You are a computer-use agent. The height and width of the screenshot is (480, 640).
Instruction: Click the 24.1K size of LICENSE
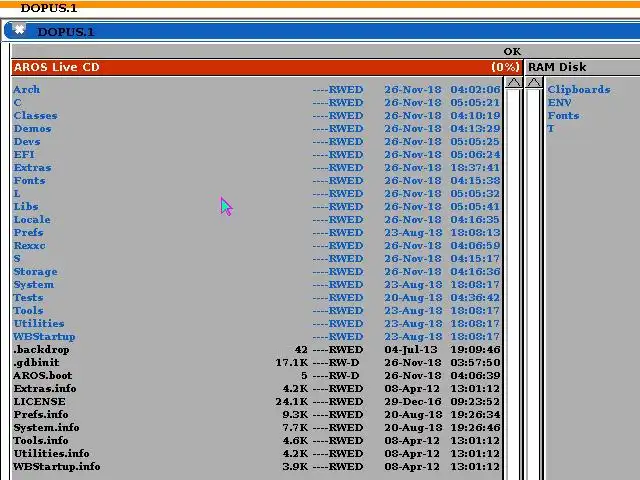291,402
